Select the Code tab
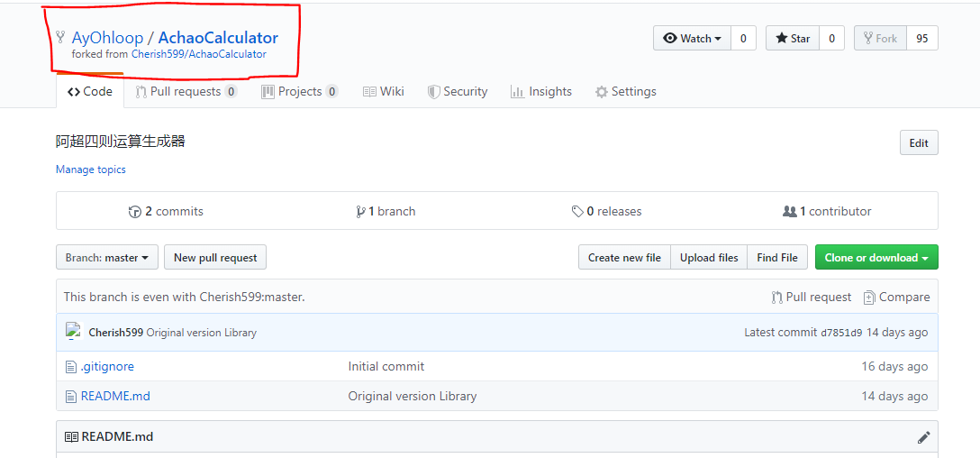This screenshot has height=458, width=980. 90,91
